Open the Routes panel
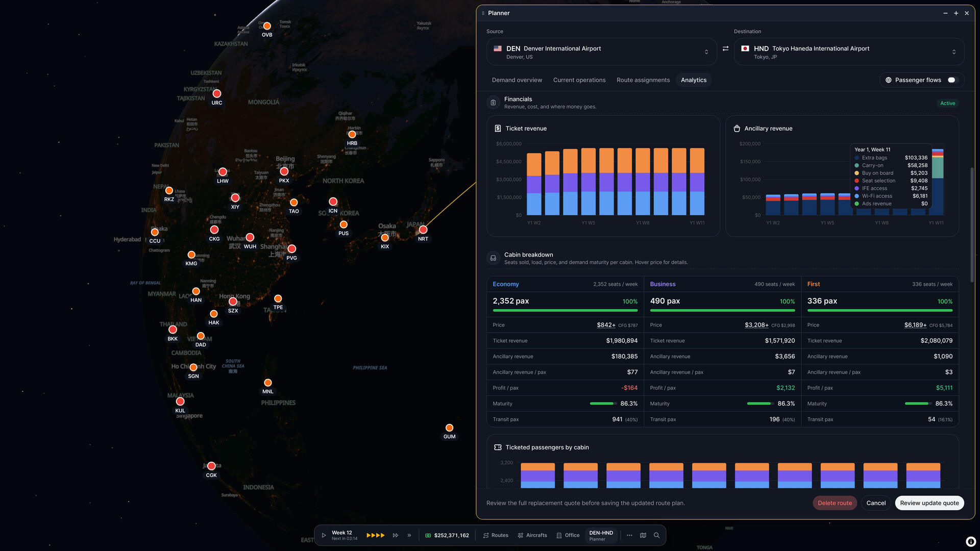This screenshot has width=980, height=551. tap(496, 535)
